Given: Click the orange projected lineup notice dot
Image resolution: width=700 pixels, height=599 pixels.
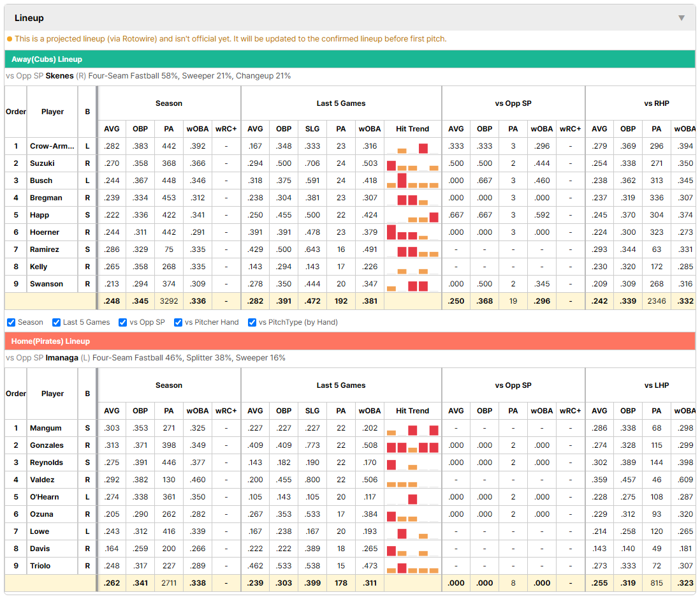Looking at the screenshot, I should (10, 39).
